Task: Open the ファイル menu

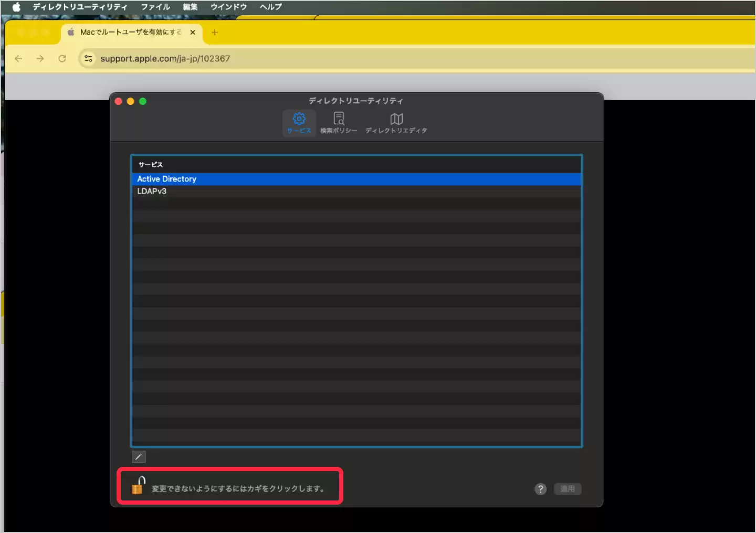Action: pyautogui.click(x=155, y=7)
